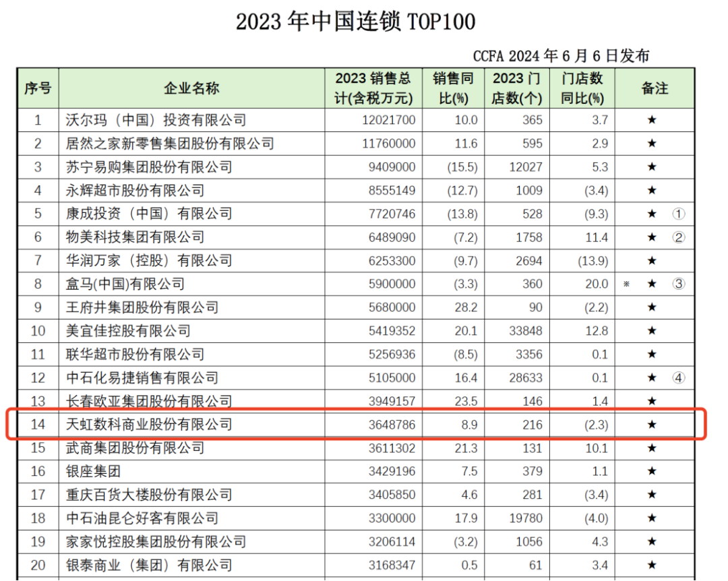Click the company name 苏宁易购集团股份有限公司
This screenshot has height=581, width=728.
[x=148, y=167]
